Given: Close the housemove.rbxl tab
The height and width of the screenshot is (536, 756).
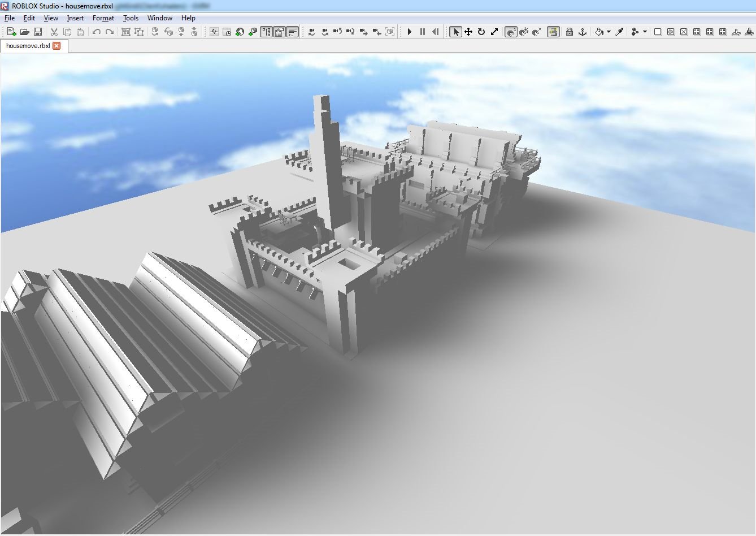Looking at the screenshot, I should tap(57, 46).
